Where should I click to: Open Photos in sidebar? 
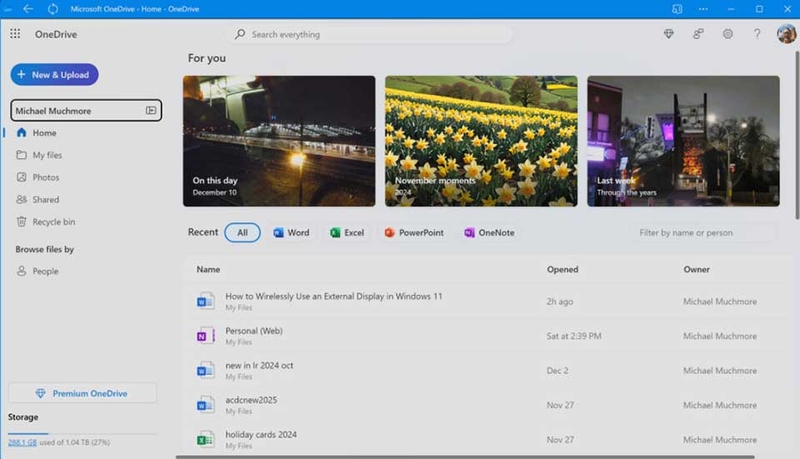(x=45, y=177)
